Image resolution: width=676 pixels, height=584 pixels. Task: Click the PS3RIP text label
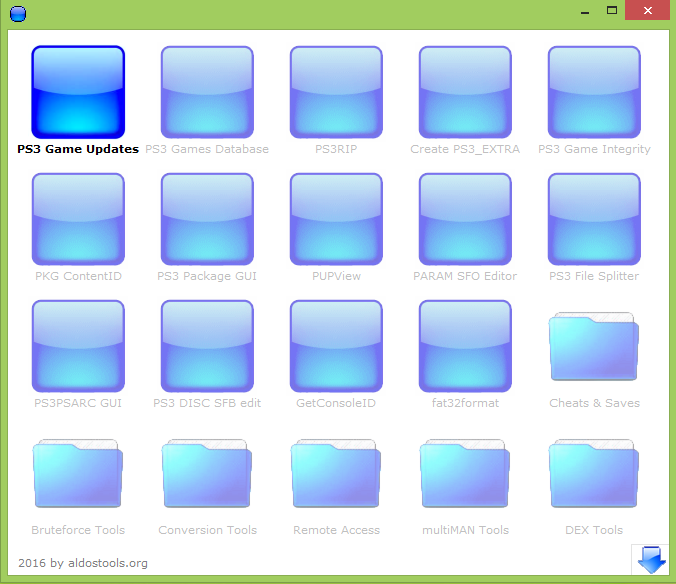click(336, 149)
